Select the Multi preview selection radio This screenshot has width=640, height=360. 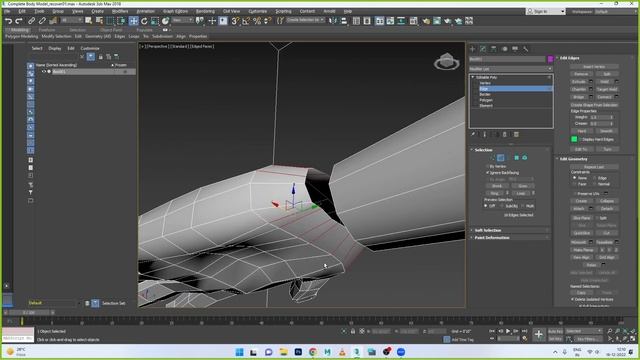[523, 206]
